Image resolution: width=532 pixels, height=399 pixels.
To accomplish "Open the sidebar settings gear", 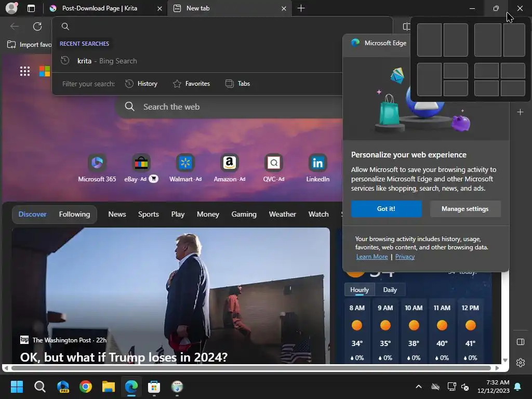I will pyautogui.click(x=521, y=363).
